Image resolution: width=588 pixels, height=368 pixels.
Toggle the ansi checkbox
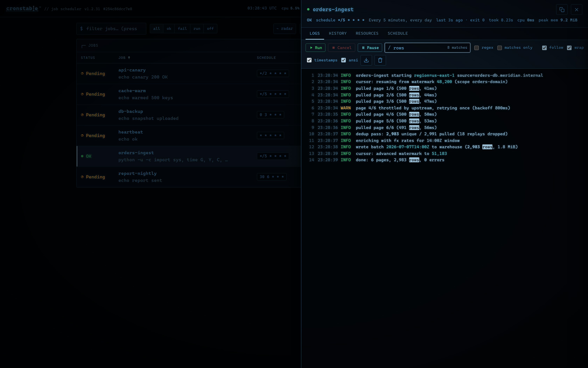(344, 60)
